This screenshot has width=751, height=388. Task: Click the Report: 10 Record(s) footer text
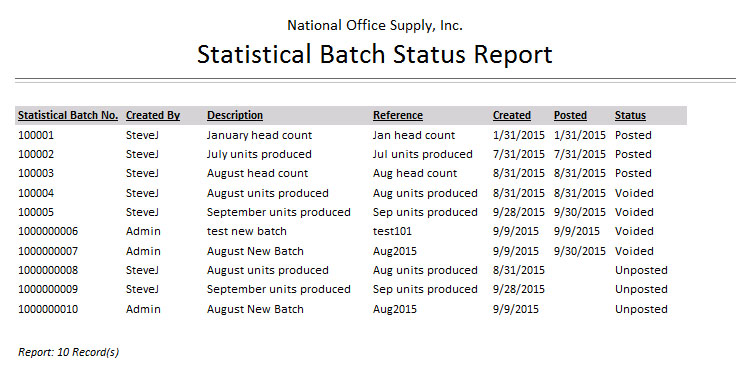click(68, 353)
